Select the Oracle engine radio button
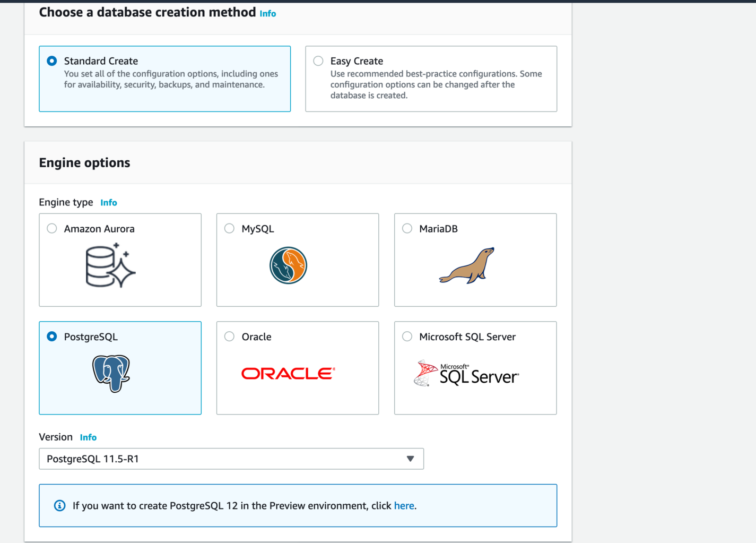Image resolution: width=756 pixels, height=543 pixels. [229, 337]
